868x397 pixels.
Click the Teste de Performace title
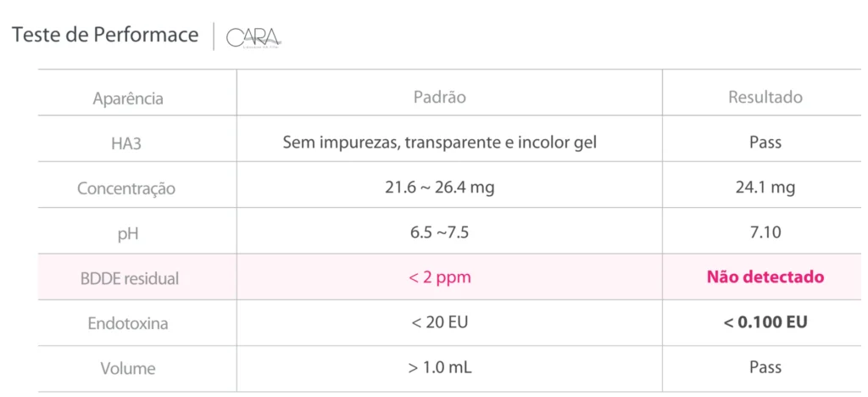(105, 36)
